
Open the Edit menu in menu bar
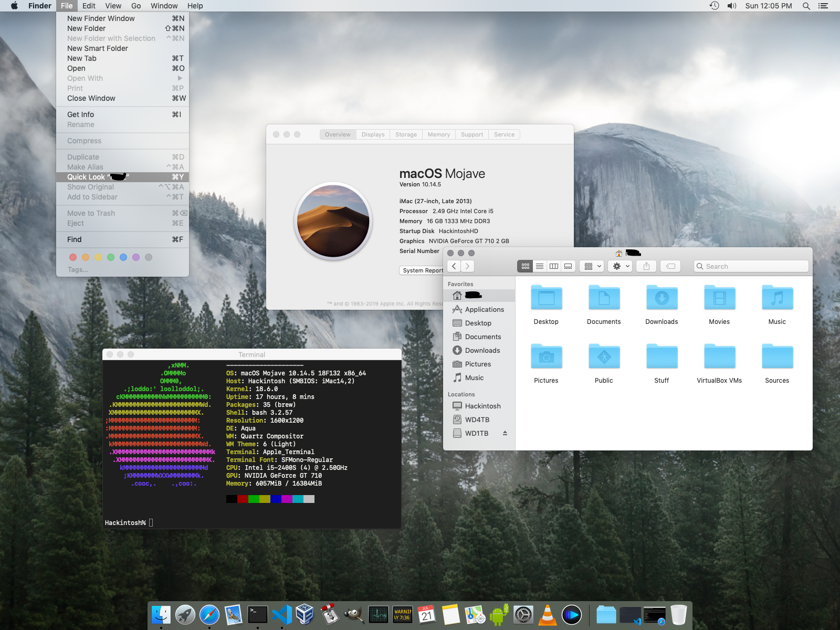coord(89,6)
